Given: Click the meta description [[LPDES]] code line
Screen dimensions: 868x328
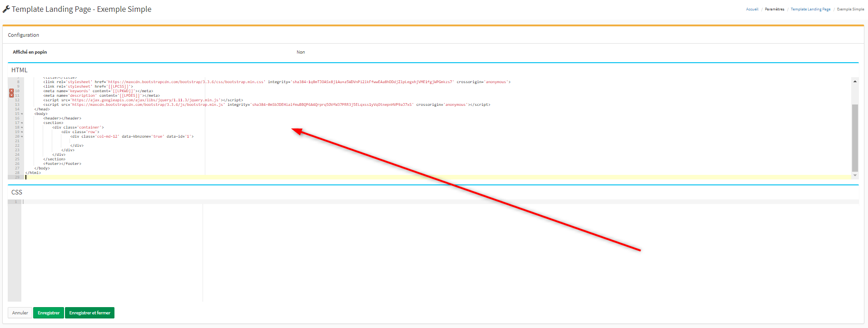Looking at the screenshot, I should point(101,95).
